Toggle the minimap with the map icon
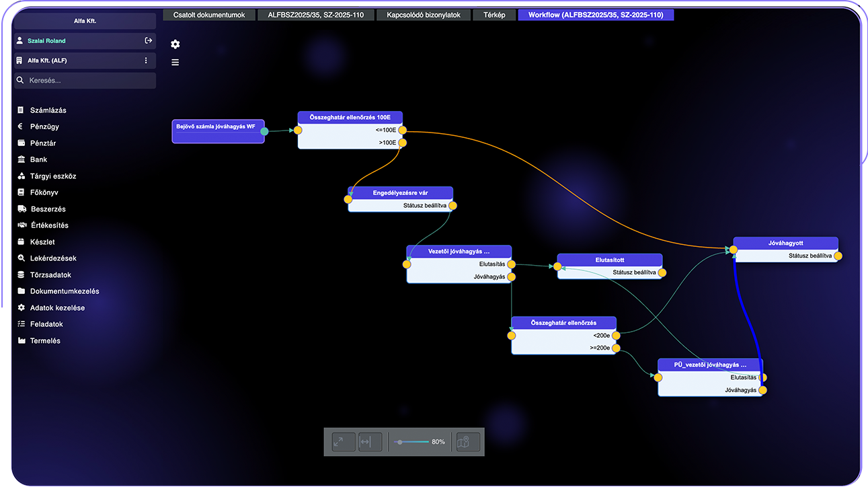 pos(467,442)
